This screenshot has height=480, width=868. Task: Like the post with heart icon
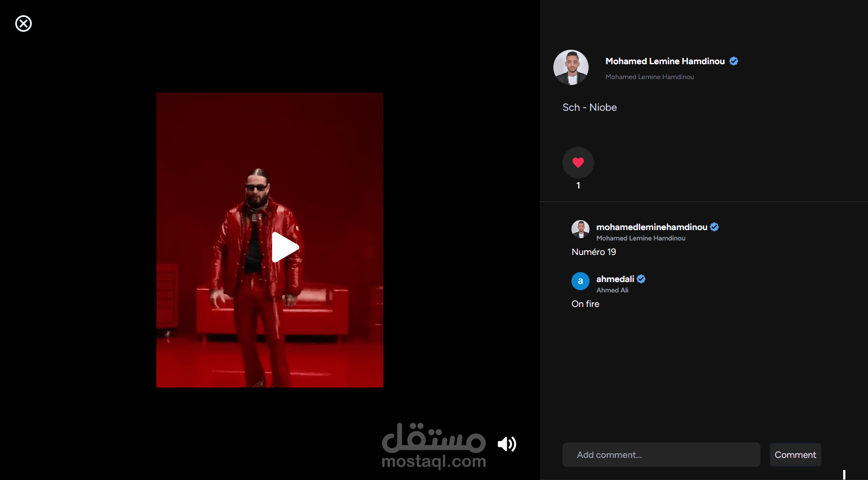click(x=578, y=163)
